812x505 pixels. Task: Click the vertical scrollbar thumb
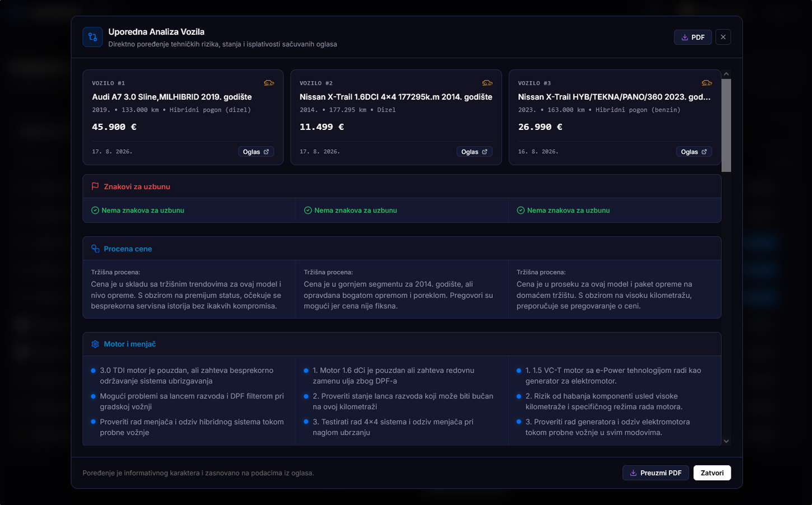726,125
